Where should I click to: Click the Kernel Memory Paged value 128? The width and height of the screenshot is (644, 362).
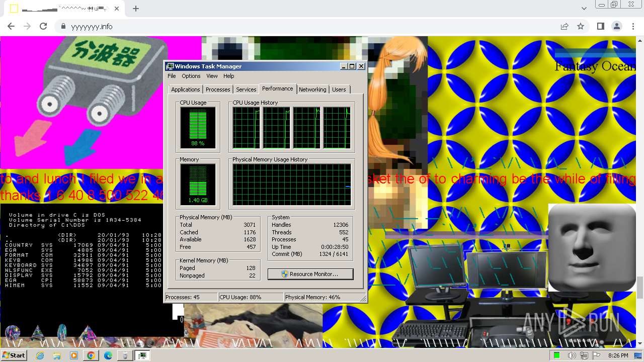pyautogui.click(x=251, y=268)
